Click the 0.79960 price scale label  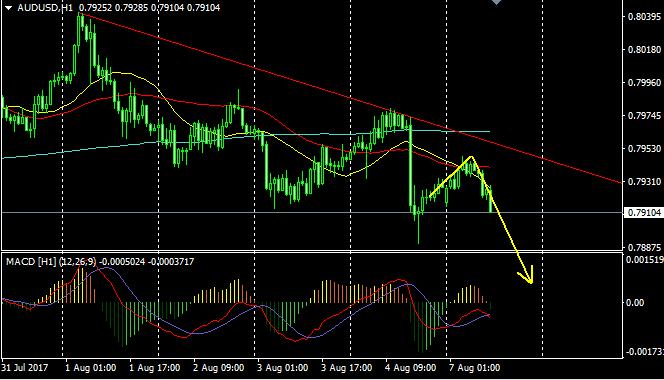(x=644, y=83)
